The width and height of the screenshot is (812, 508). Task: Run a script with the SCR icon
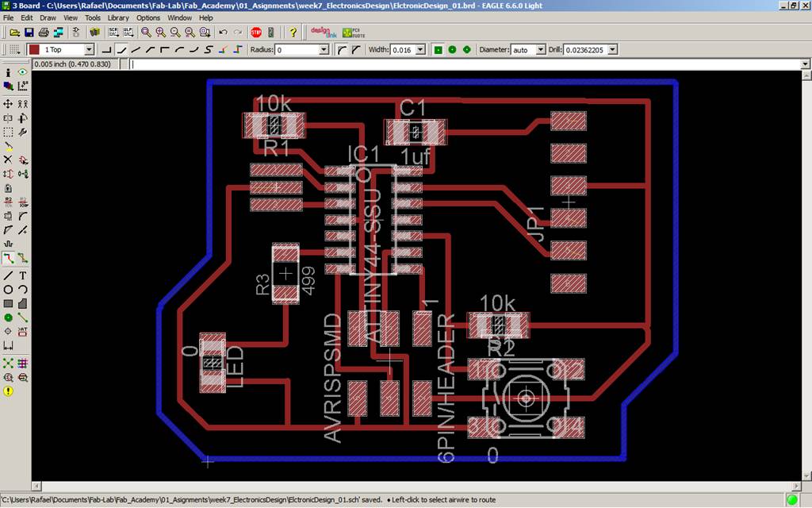(113, 33)
